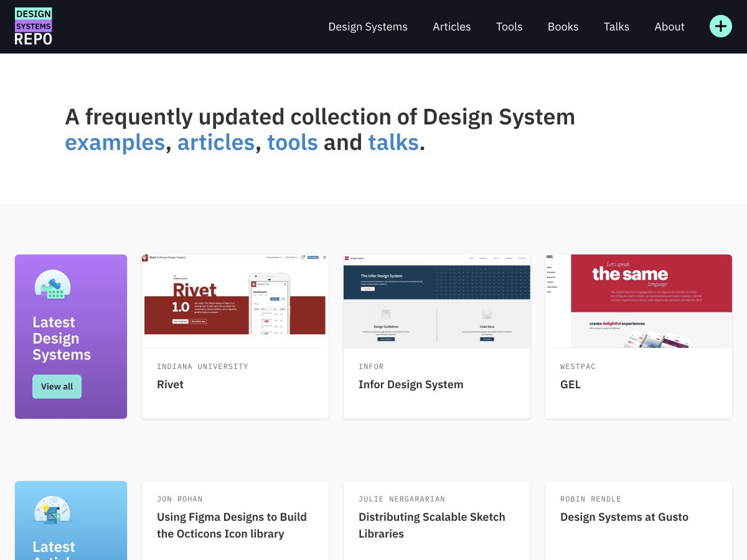Open the Books nav item
Screen dimensions: 747x560
(x=563, y=27)
